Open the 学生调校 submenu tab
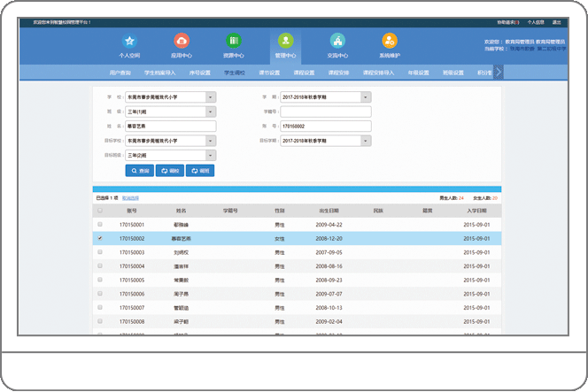The width and height of the screenshot is (588, 392). pos(235,73)
